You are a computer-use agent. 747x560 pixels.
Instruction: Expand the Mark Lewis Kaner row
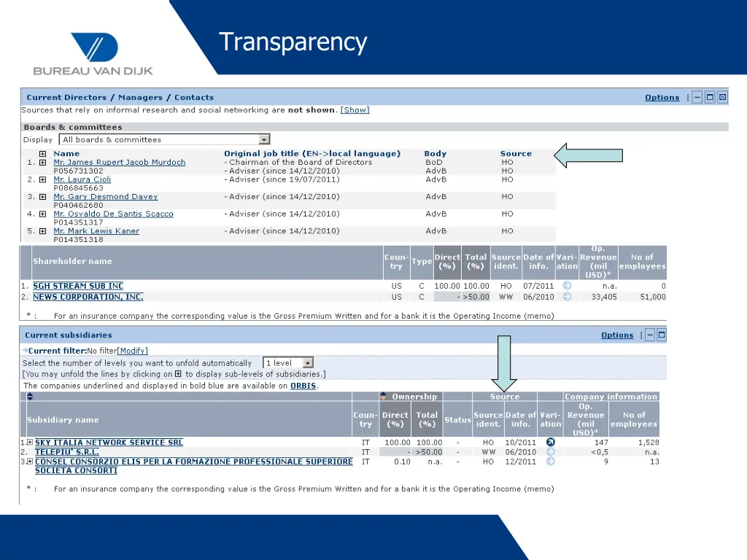(43, 231)
